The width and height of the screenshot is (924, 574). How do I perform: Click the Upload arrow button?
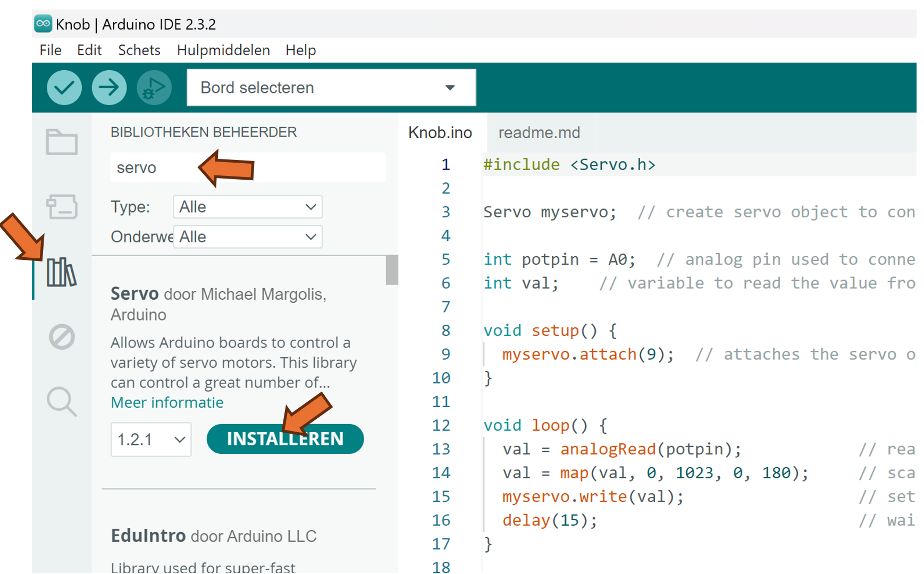[109, 88]
